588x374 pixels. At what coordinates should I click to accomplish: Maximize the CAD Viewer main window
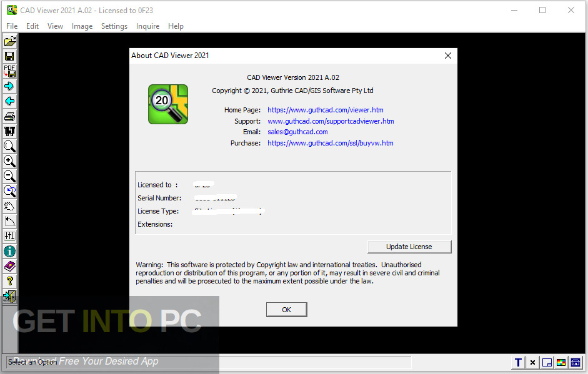pyautogui.click(x=542, y=10)
